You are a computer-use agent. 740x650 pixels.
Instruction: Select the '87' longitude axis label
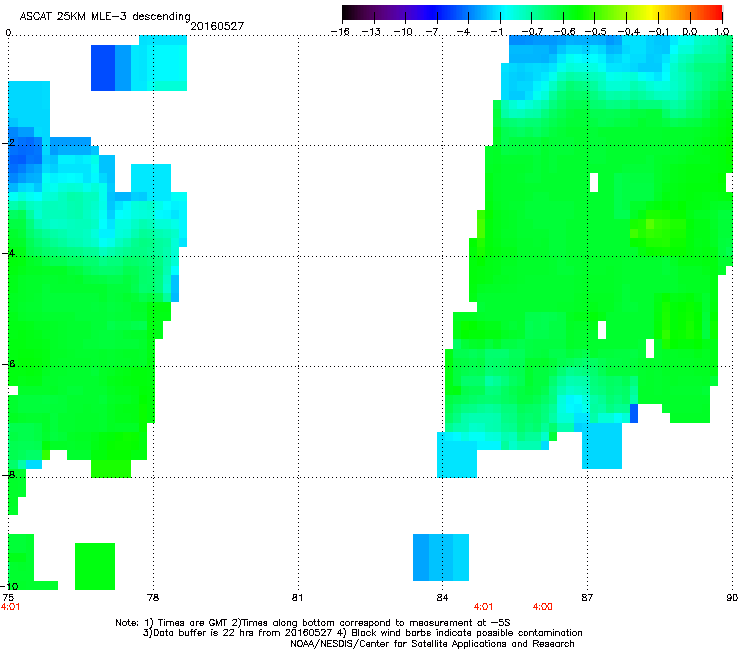587,598
